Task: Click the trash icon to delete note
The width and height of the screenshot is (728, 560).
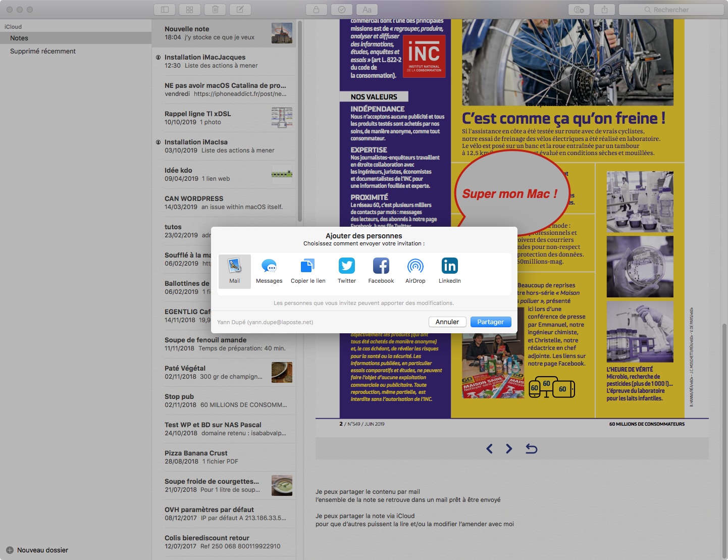Action: click(215, 10)
